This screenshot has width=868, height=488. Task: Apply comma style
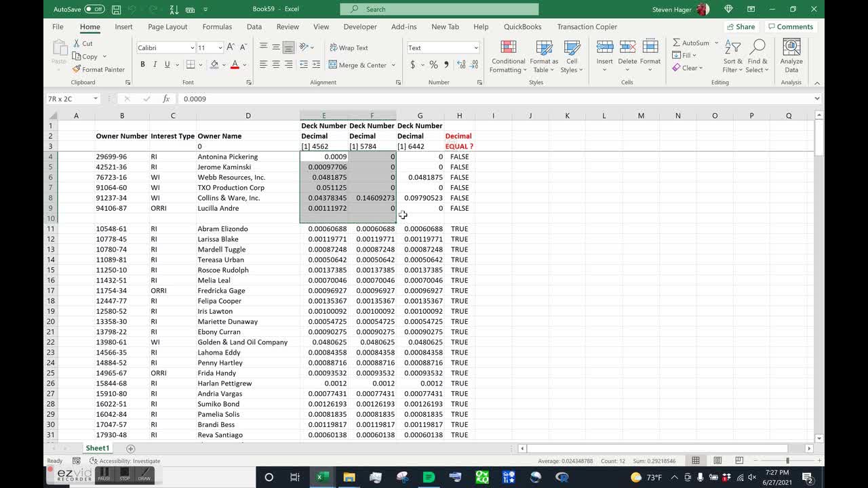[446, 65]
